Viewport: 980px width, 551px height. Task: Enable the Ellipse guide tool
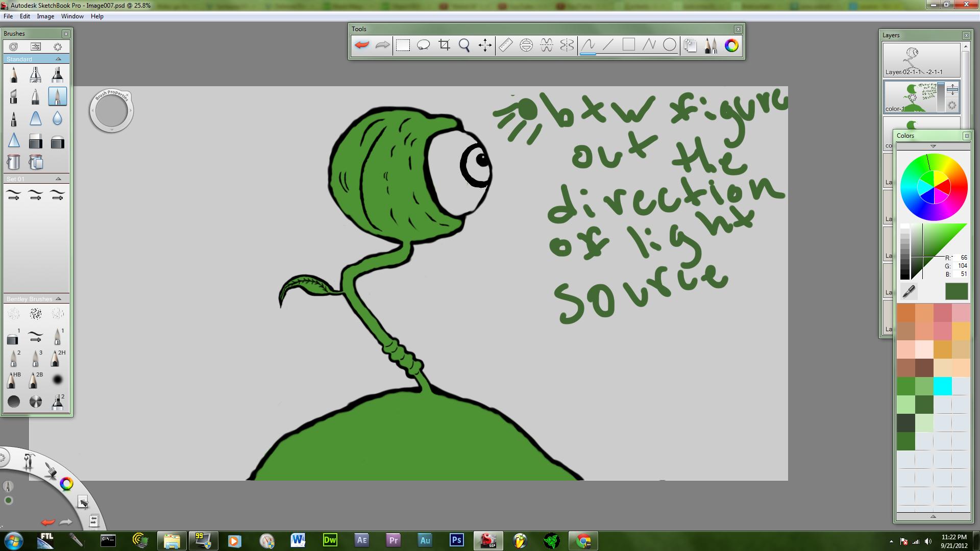pyautogui.click(x=526, y=45)
